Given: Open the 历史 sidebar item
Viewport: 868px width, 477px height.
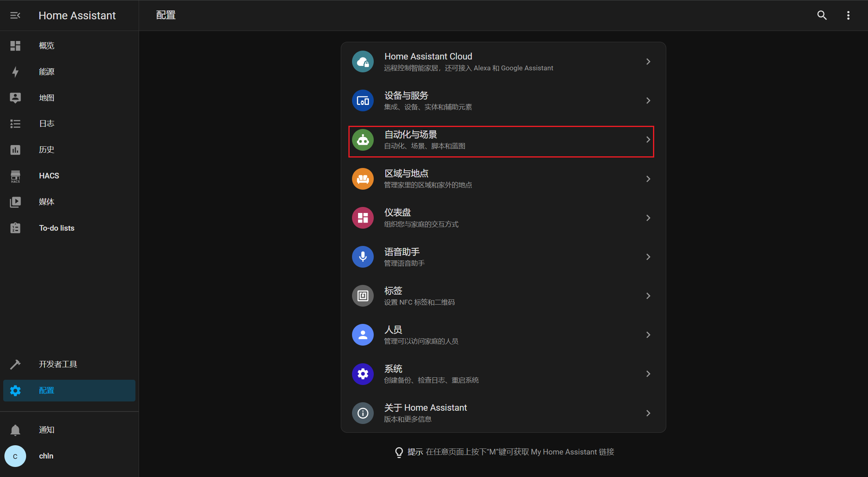Looking at the screenshot, I should 69,150.
